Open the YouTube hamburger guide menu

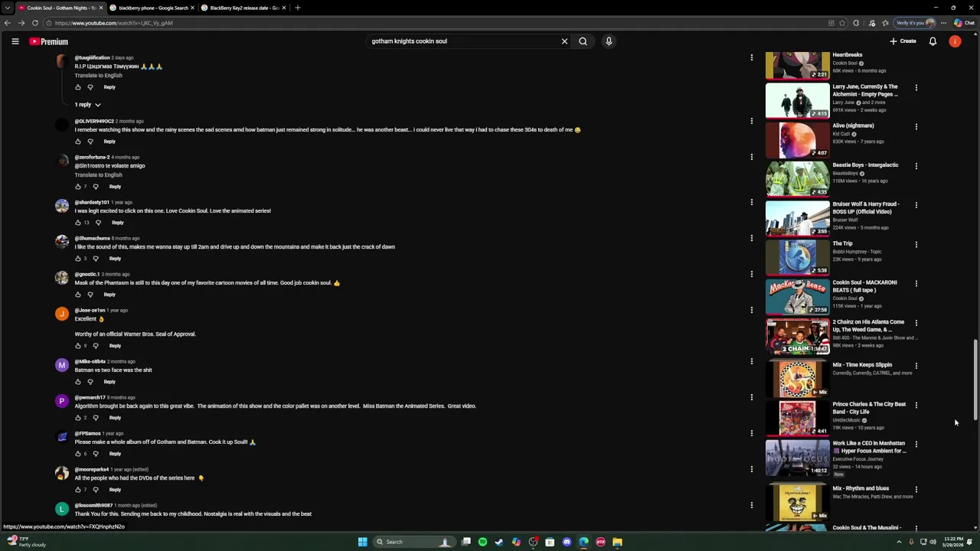15,41
